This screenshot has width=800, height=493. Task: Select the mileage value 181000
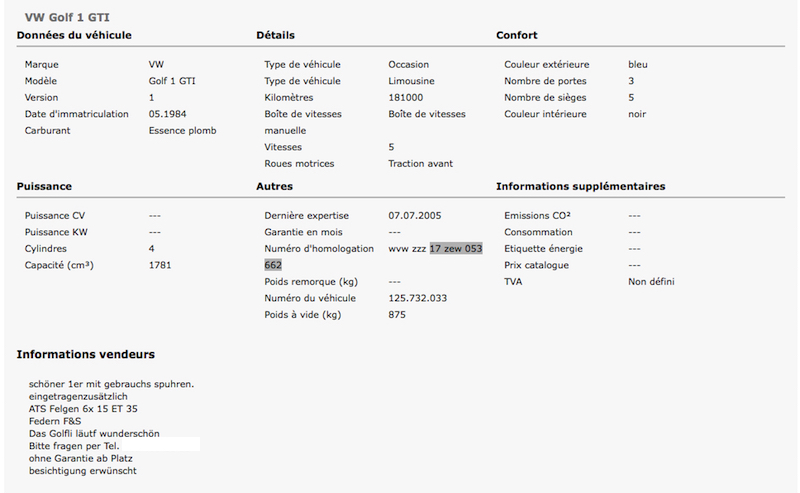point(406,97)
